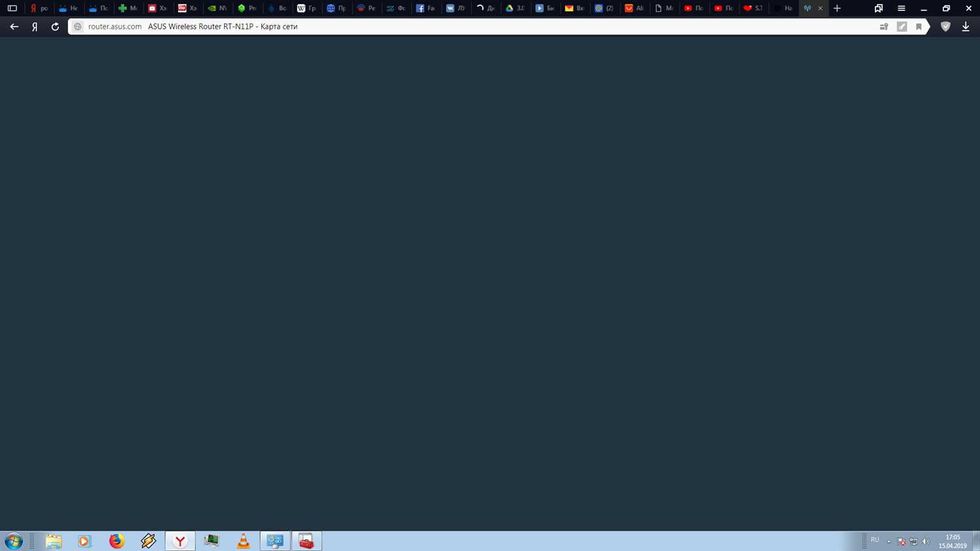The width and height of the screenshot is (980, 551).
Task: Open VLC media player on the taskbar
Action: point(243,541)
